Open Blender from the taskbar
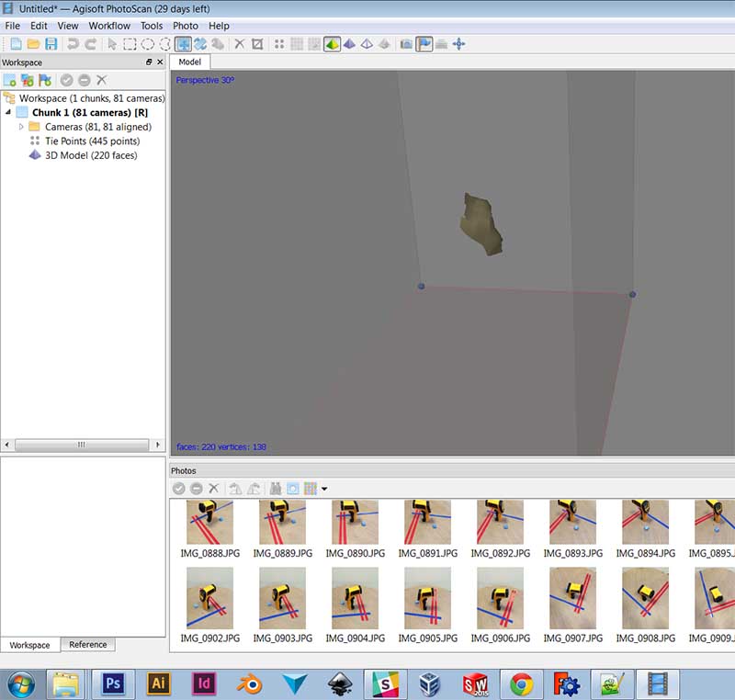 click(249, 684)
